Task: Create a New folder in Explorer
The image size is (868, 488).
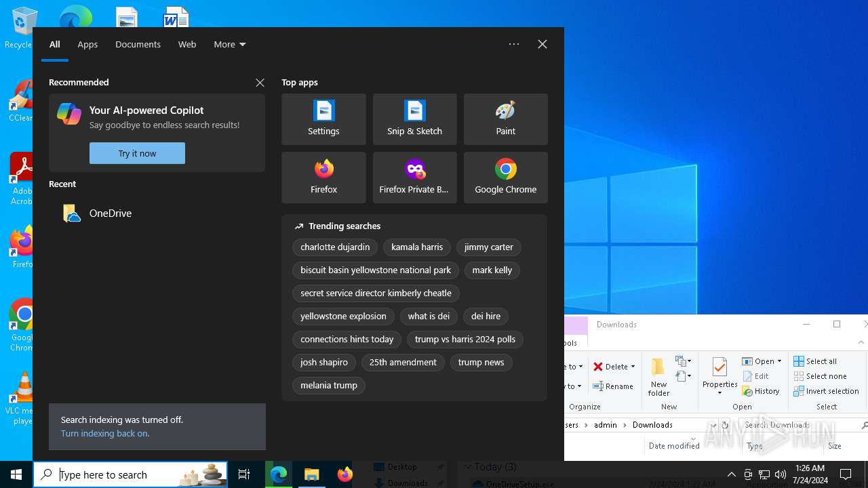Action: [658, 376]
